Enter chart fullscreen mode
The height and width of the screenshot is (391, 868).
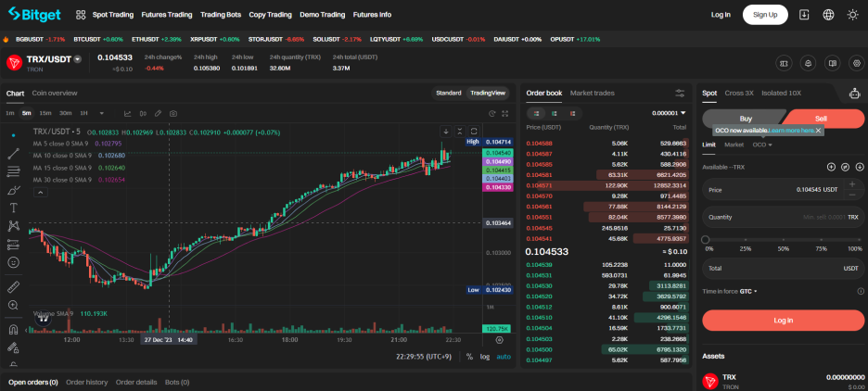(504, 113)
